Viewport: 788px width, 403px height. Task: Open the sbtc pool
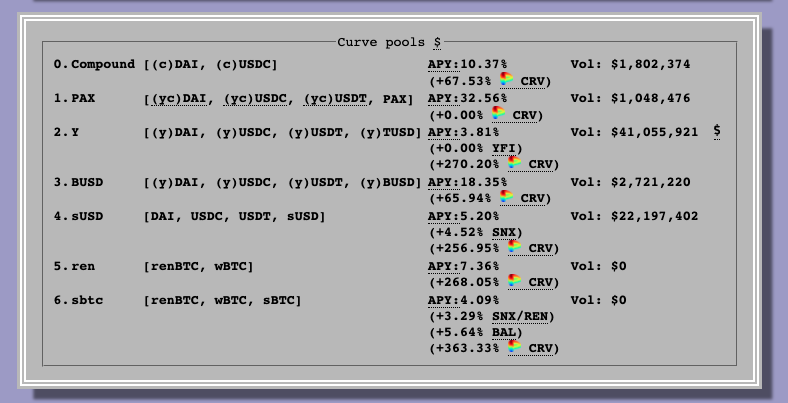(x=87, y=300)
